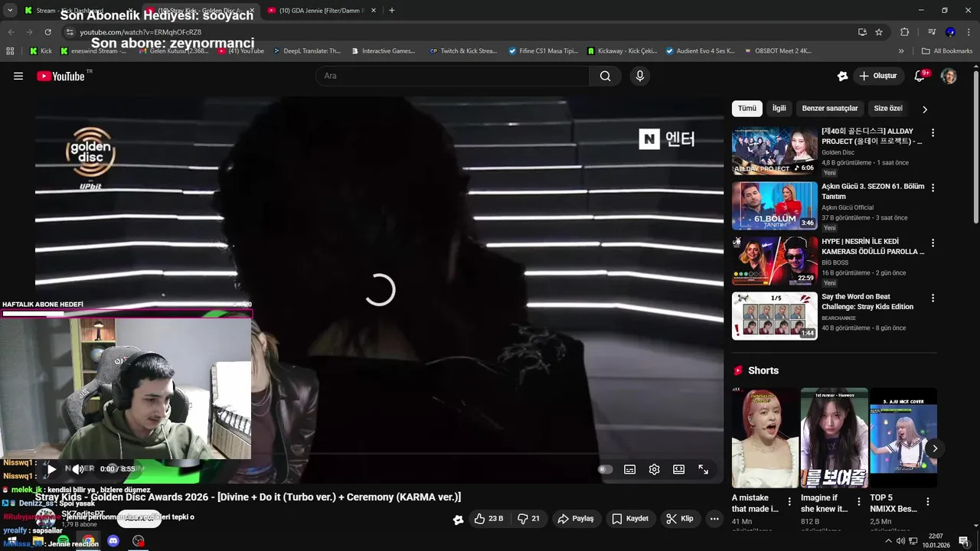Open the HYPE NESRİN video title
The width and height of the screenshot is (980, 551).
(x=873, y=246)
